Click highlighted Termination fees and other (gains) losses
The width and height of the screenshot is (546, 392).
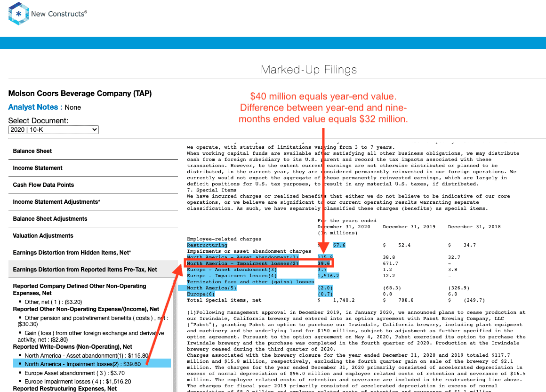click(250, 281)
